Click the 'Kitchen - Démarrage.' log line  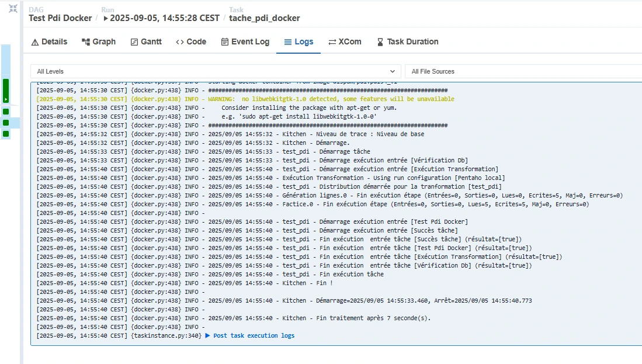point(193,143)
